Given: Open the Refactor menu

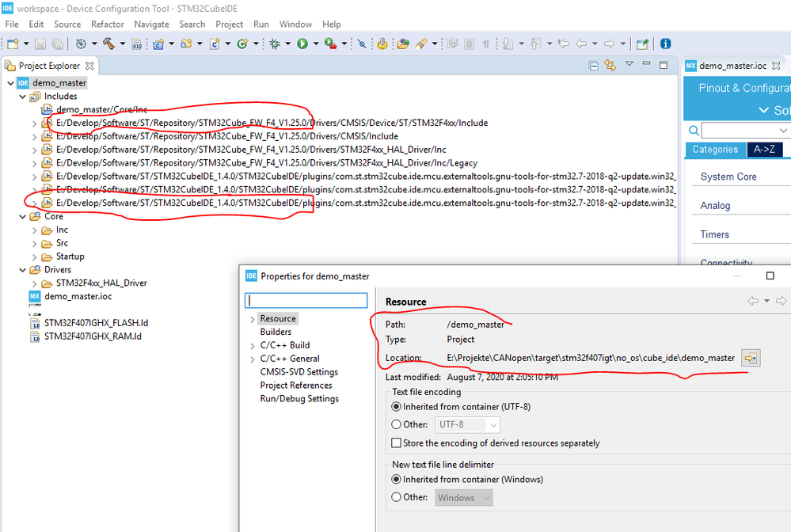Looking at the screenshot, I should pos(108,25).
